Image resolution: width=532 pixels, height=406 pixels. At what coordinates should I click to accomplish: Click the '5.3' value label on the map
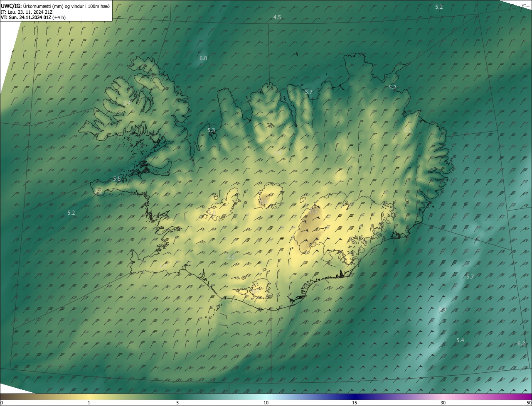point(211,130)
